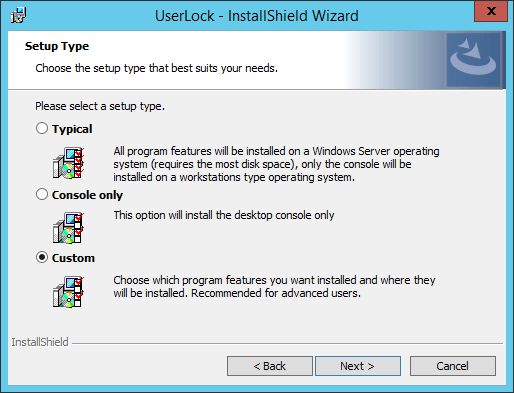Viewport: 514px width, 393px height.
Task: Click the installer icon in the title bar
Action: click(x=18, y=15)
